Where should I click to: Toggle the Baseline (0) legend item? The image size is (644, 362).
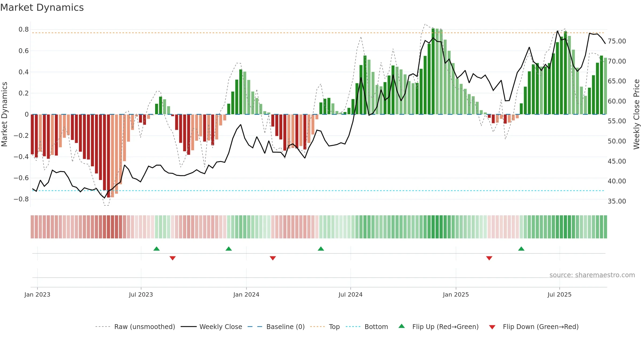click(x=276, y=327)
